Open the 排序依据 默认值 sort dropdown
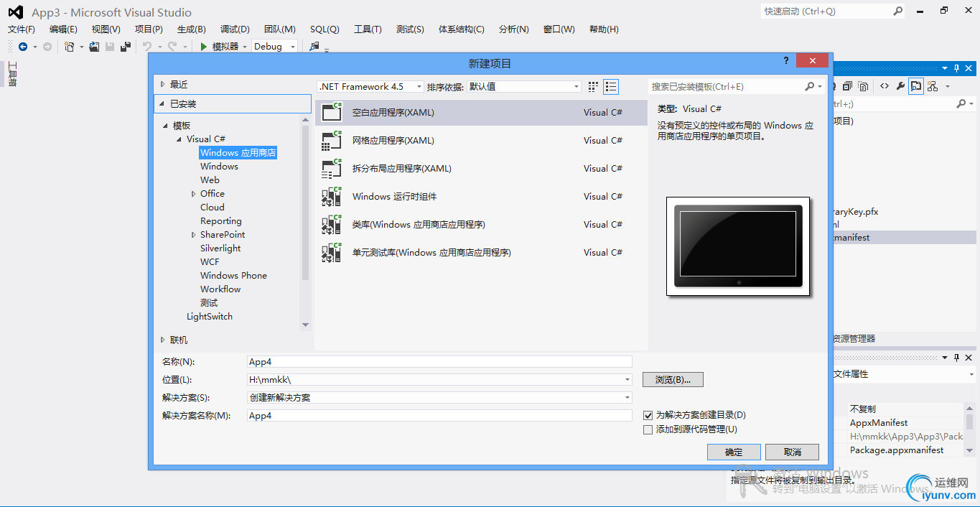Screen dimensions: 980x507 tap(524, 86)
